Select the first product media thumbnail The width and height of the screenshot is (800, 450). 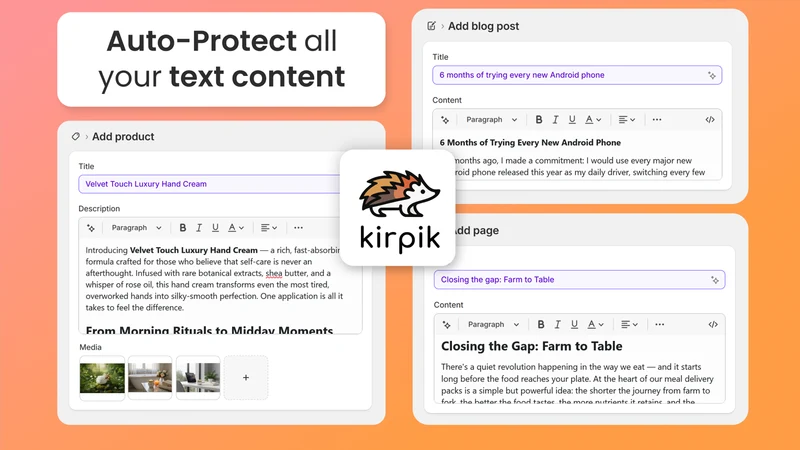(x=102, y=378)
